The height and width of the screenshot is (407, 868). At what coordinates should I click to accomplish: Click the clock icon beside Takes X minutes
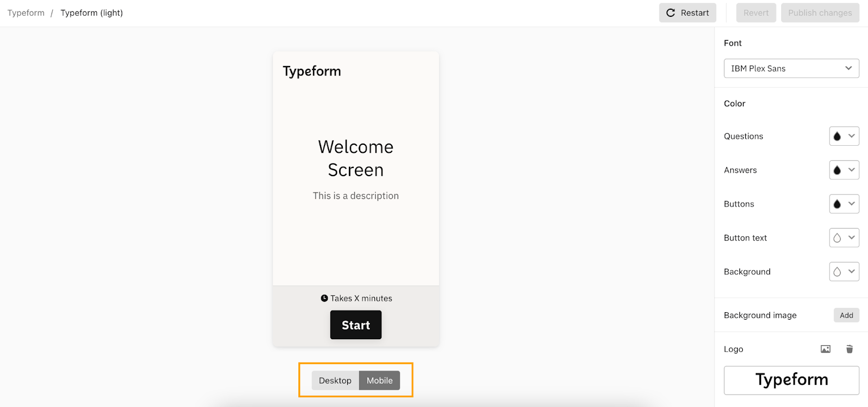pos(324,298)
